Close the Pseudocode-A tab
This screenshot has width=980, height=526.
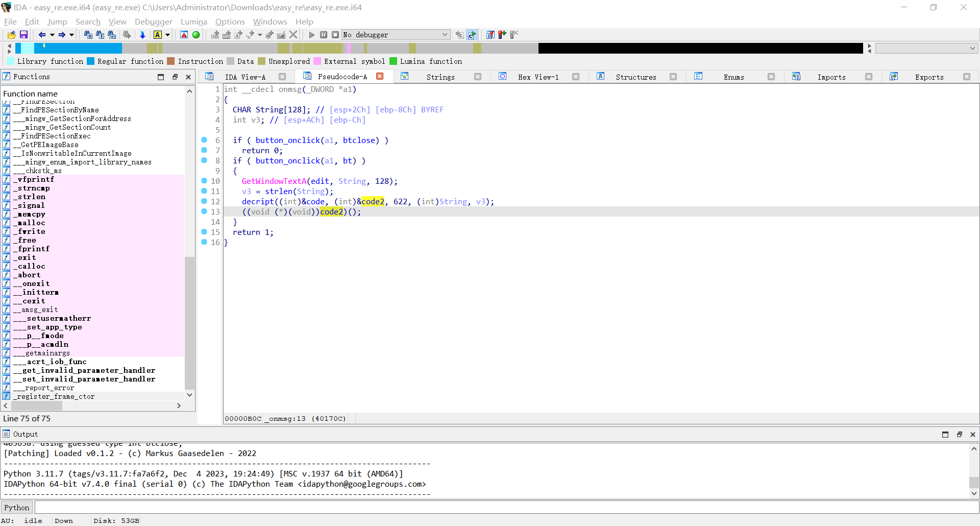(x=380, y=76)
